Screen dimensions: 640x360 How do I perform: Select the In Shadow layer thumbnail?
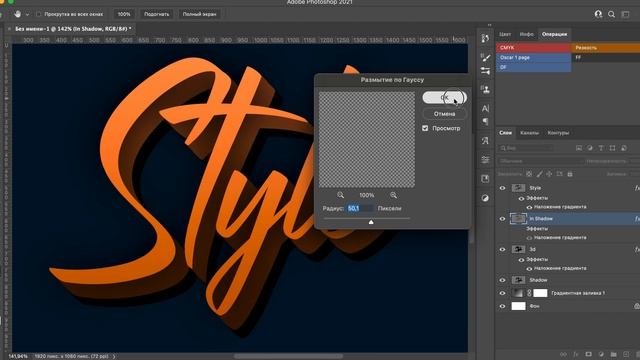[518, 219]
